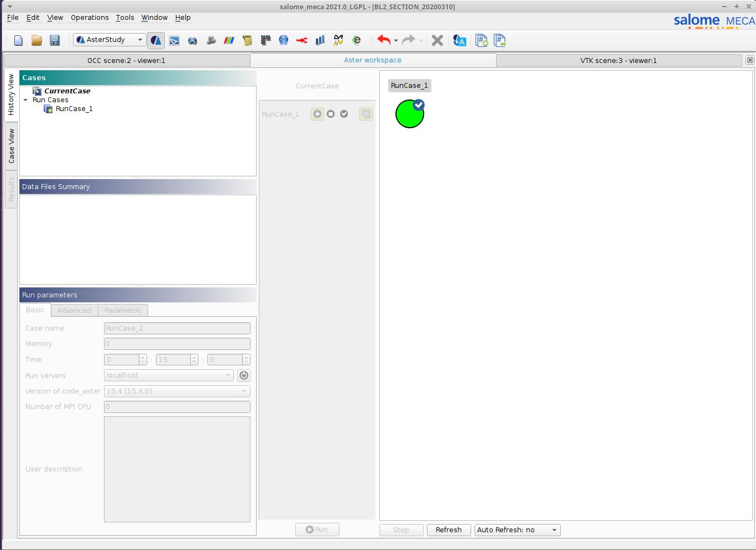The width and height of the screenshot is (756, 550).
Task: Click the tag icon in RunCase_1 row
Action: (366, 114)
